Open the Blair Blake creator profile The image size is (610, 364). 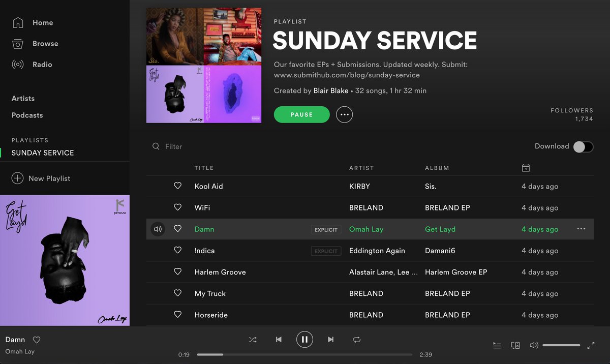coord(331,91)
